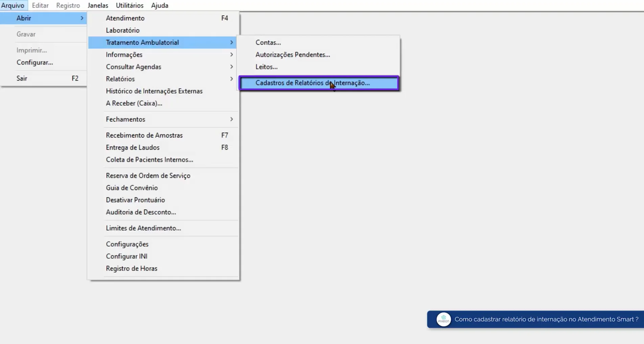The image size is (644, 344).
Task: Open the Utilitários menu
Action: pos(130,5)
